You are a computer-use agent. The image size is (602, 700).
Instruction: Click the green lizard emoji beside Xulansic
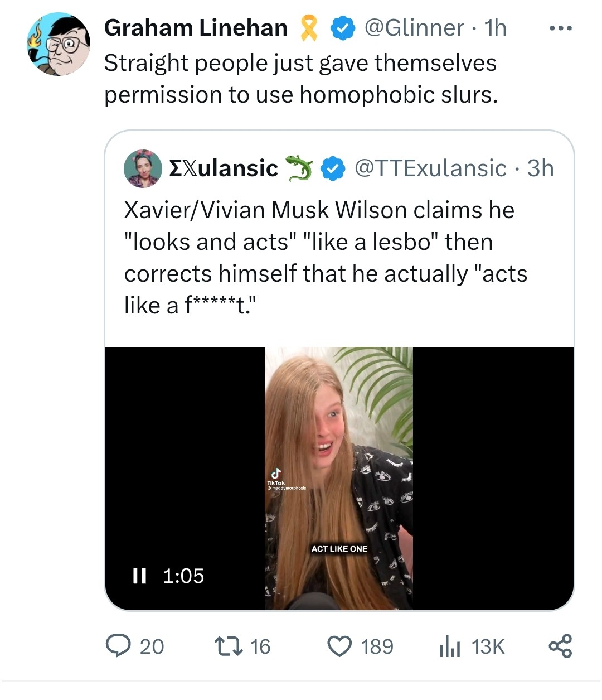(299, 168)
